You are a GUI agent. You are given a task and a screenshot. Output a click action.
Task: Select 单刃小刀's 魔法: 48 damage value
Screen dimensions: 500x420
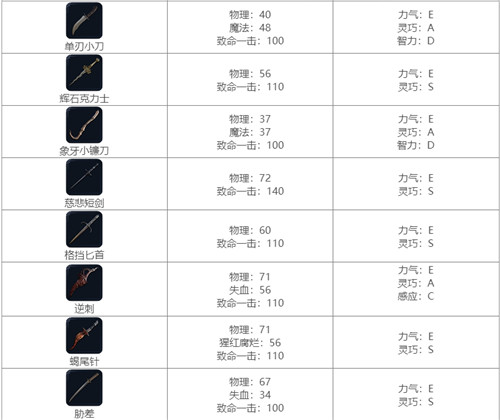[250, 28]
